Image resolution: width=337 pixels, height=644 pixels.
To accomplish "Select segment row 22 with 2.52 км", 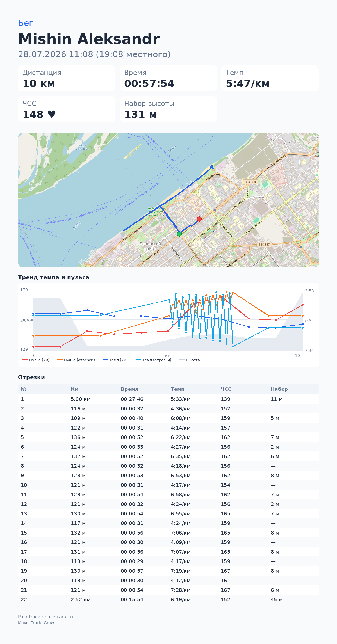I will click(x=168, y=600).
